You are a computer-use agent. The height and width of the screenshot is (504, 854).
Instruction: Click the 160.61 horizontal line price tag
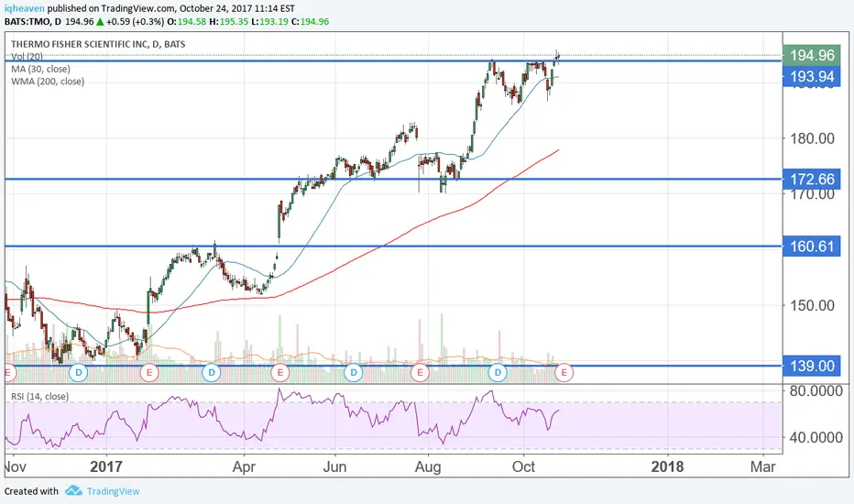pyautogui.click(x=812, y=247)
